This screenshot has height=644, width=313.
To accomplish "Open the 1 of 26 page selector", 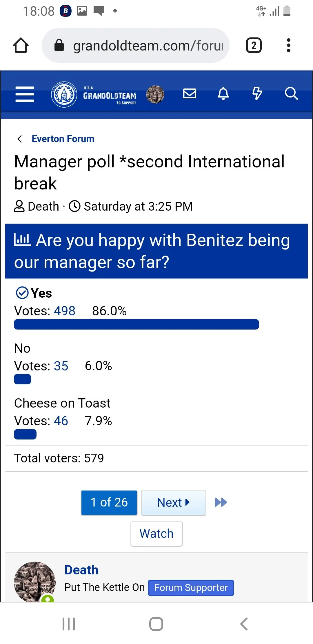I will (109, 502).
